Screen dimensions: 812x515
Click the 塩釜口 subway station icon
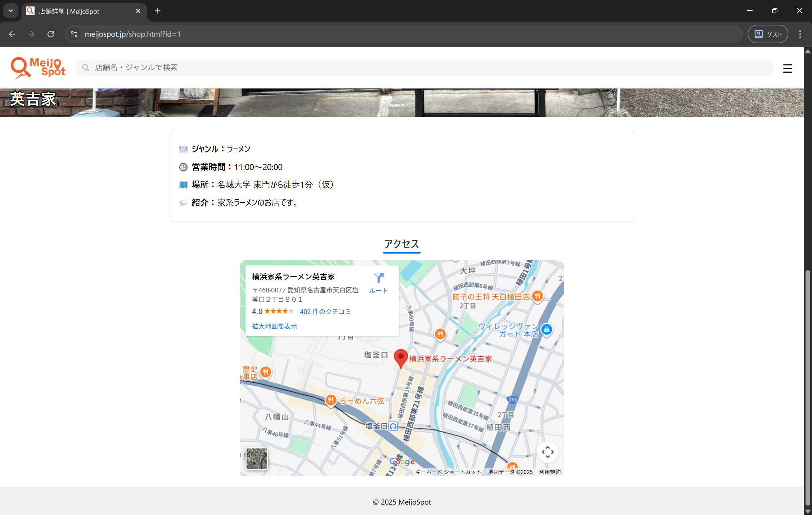[393, 427]
